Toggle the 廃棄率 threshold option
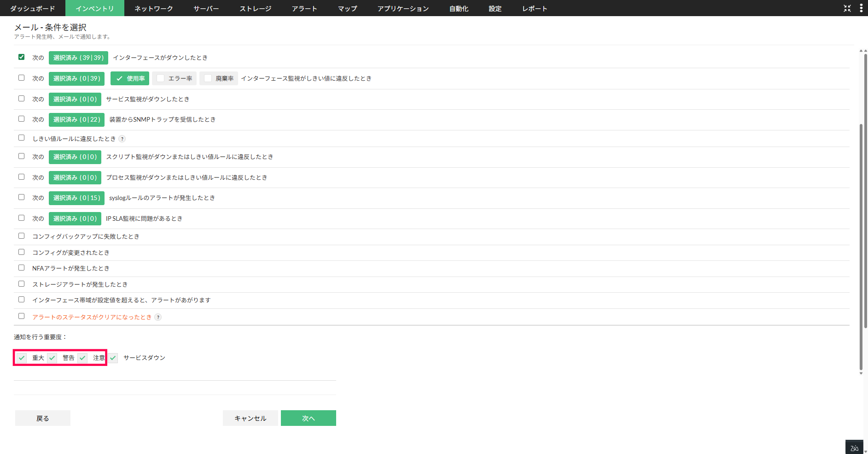The width and height of the screenshot is (868, 454). [x=219, y=78]
